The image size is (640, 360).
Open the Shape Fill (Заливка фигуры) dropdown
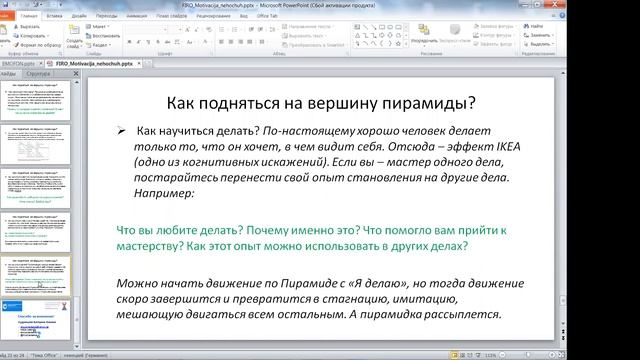495,26
